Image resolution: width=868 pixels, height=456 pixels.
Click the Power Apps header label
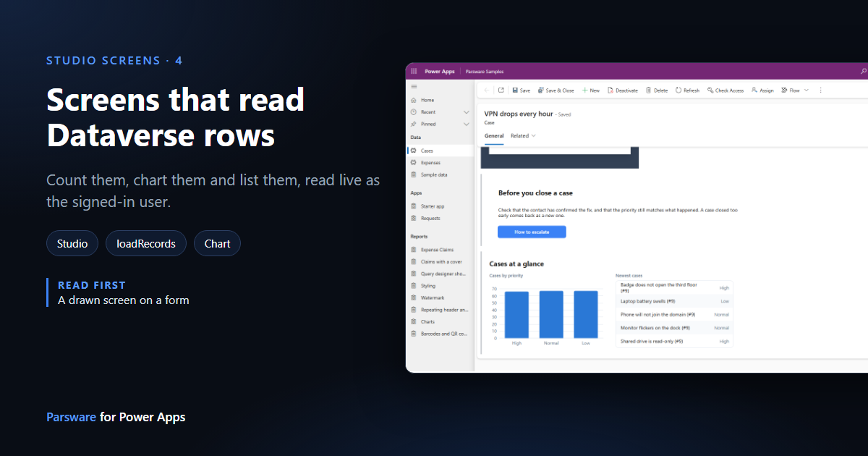[440, 72]
